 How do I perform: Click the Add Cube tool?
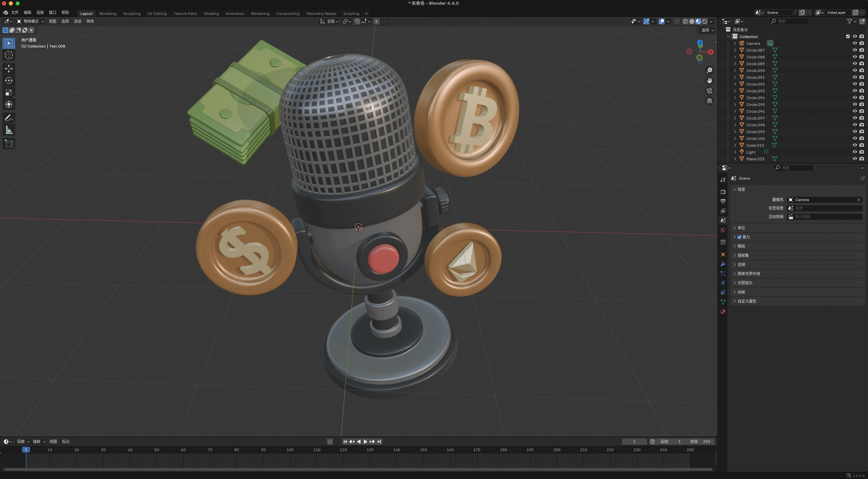tap(9, 144)
